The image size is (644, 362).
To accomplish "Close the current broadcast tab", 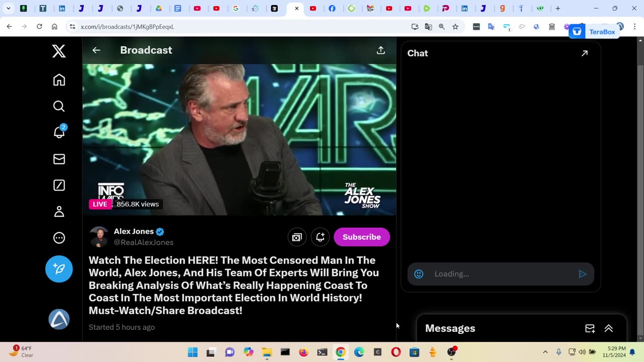I will click(296, 9).
